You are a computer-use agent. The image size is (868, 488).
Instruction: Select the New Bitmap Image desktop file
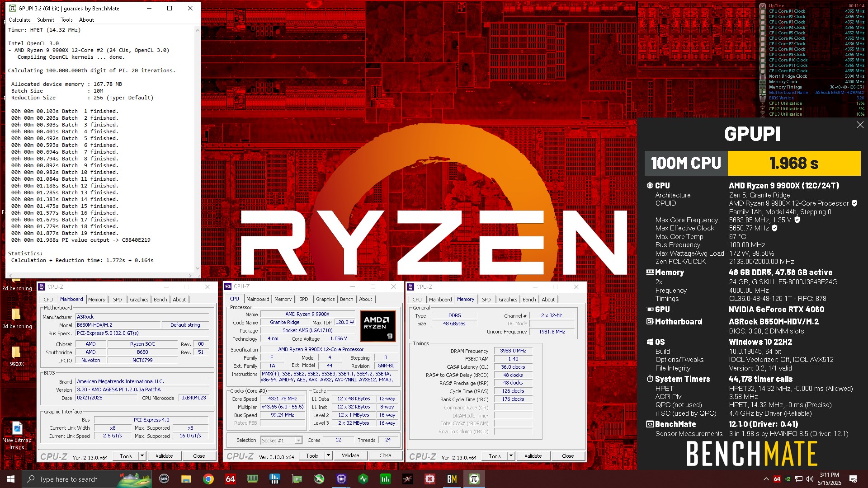tap(17, 436)
